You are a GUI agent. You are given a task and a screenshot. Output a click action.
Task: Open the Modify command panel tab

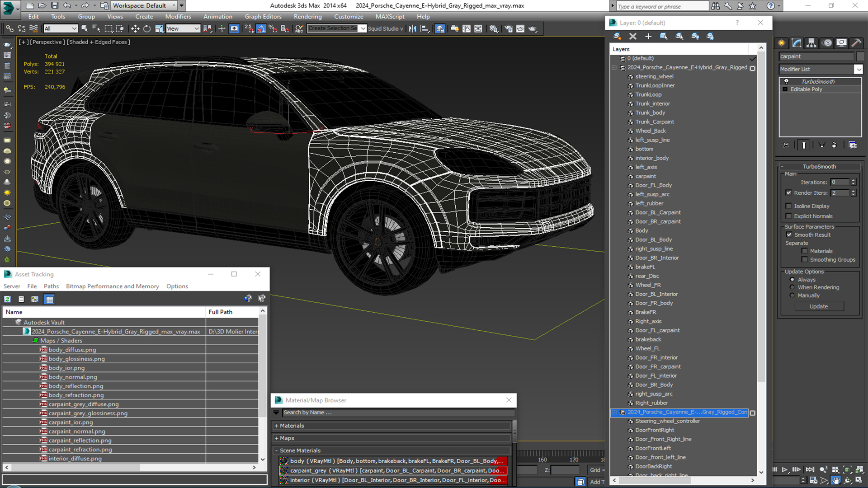click(x=797, y=43)
